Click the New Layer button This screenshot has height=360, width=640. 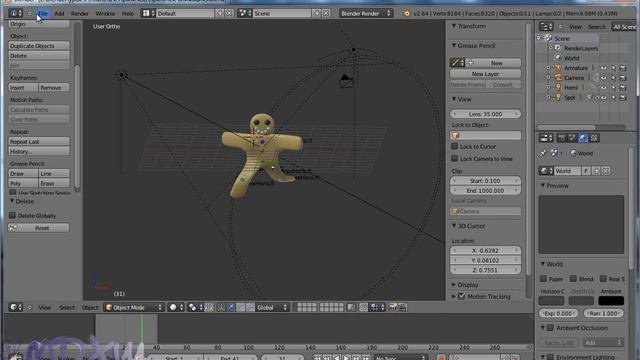pos(485,74)
